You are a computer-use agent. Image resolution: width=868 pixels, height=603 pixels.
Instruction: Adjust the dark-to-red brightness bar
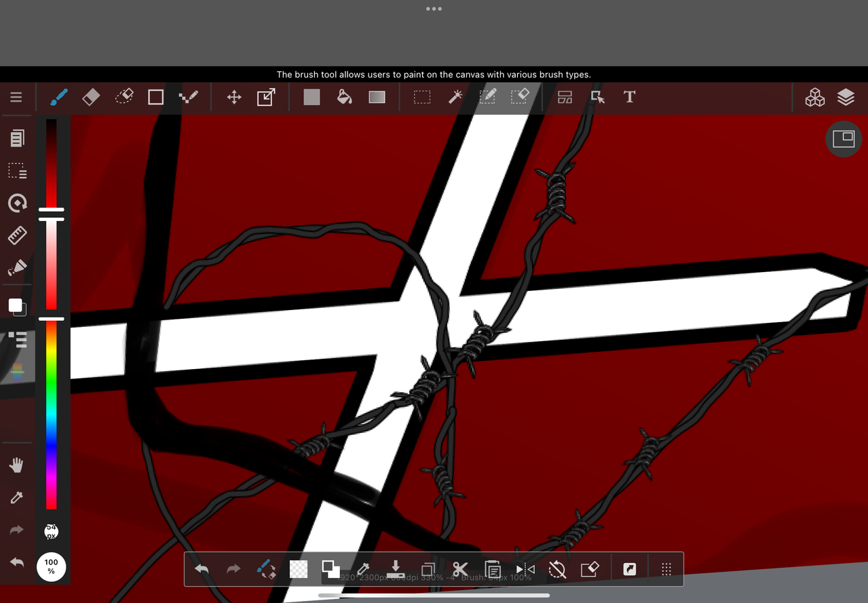coord(51,163)
